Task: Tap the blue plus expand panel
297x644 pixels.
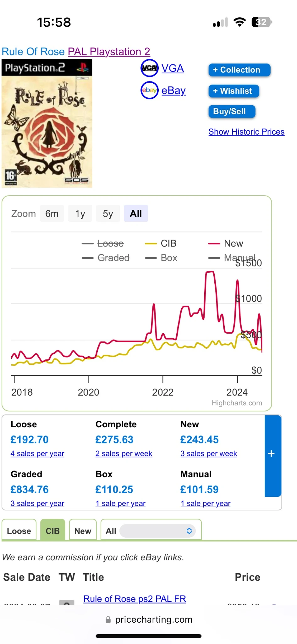Action: pyautogui.click(x=272, y=454)
